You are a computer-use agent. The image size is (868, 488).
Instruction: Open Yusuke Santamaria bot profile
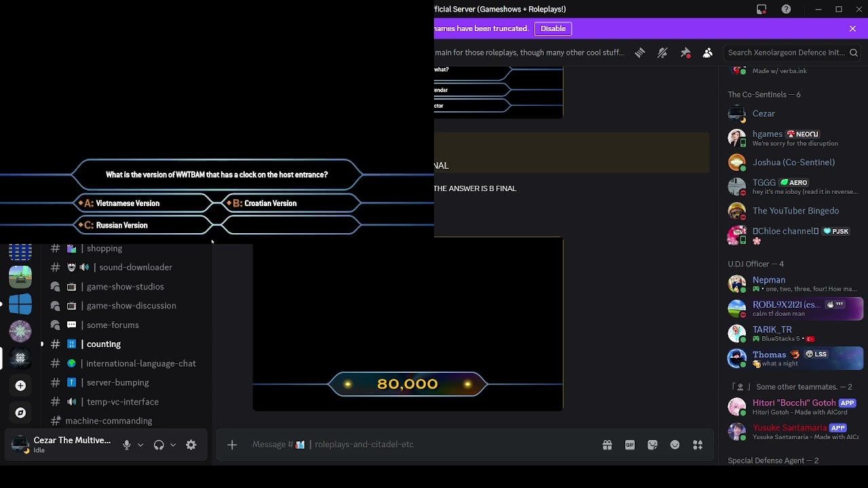(x=792, y=432)
